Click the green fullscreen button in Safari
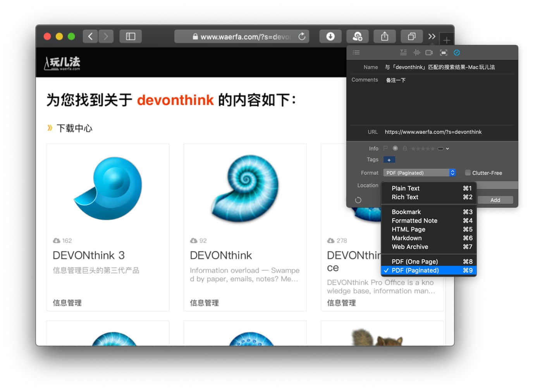The height and width of the screenshot is (392, 540). point(71,36)
